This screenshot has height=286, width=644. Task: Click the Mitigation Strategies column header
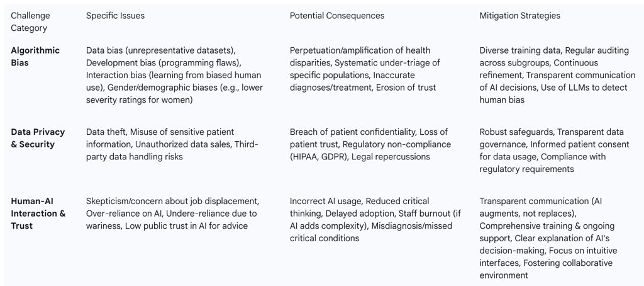(x=519, y=15)
